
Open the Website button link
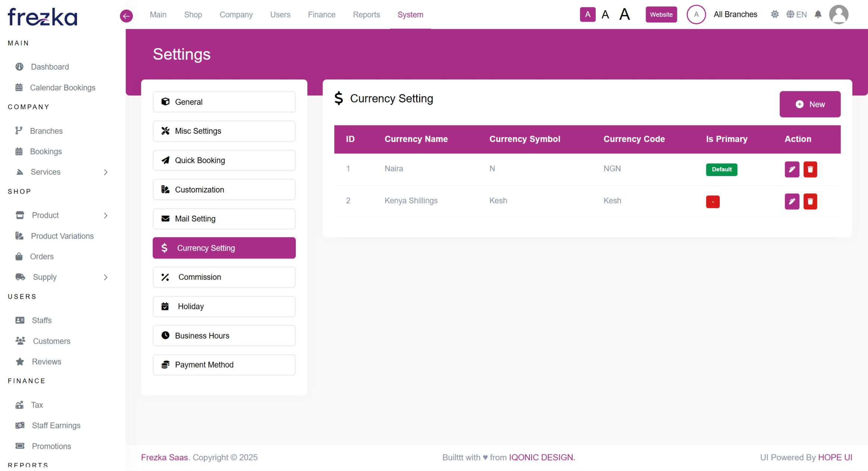(x=661, y=15)
